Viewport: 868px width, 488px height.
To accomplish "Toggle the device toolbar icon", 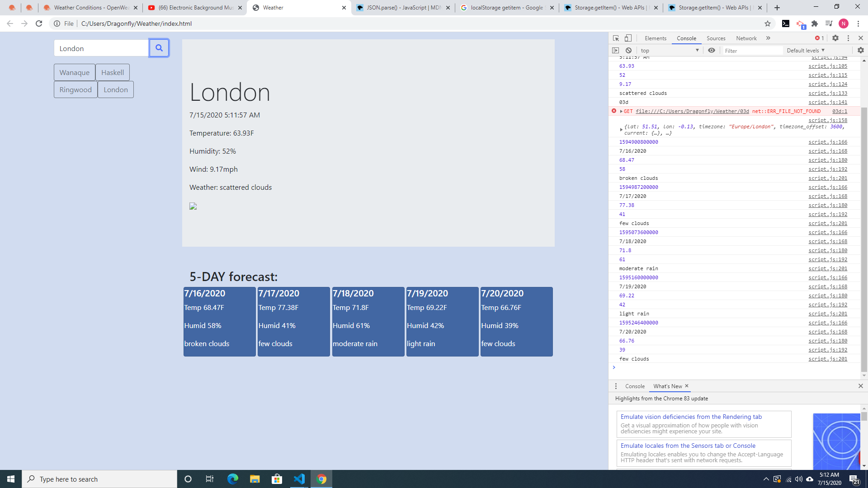I will point(628,38).
